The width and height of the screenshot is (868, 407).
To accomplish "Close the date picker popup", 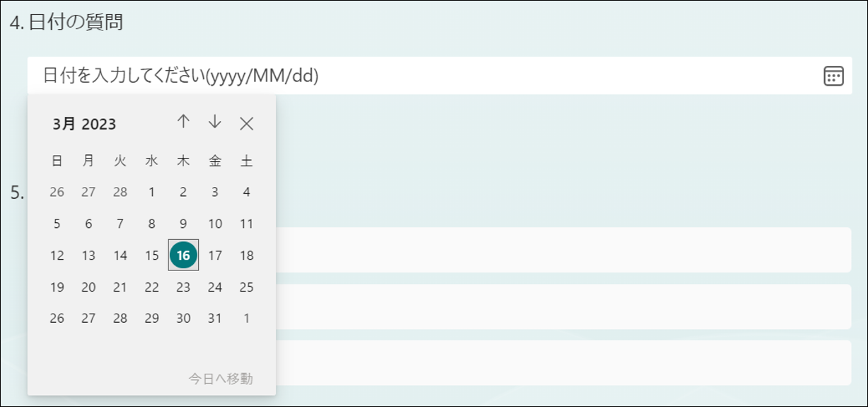I will point(246,123).
